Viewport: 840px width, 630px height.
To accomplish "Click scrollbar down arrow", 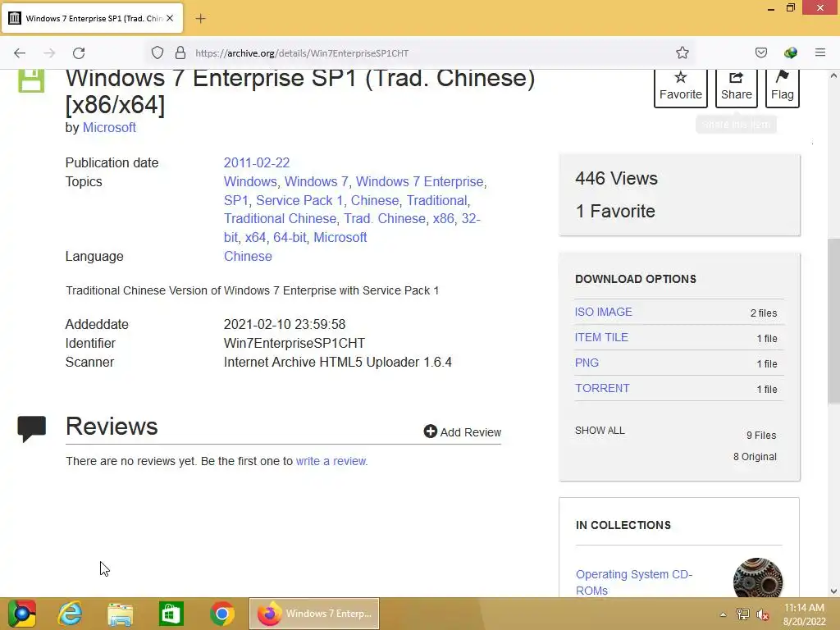I will (833, 591).
